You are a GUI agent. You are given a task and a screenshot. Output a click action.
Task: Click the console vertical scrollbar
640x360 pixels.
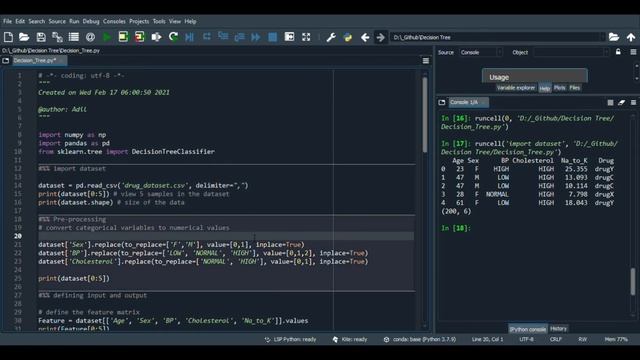point(633,282)
